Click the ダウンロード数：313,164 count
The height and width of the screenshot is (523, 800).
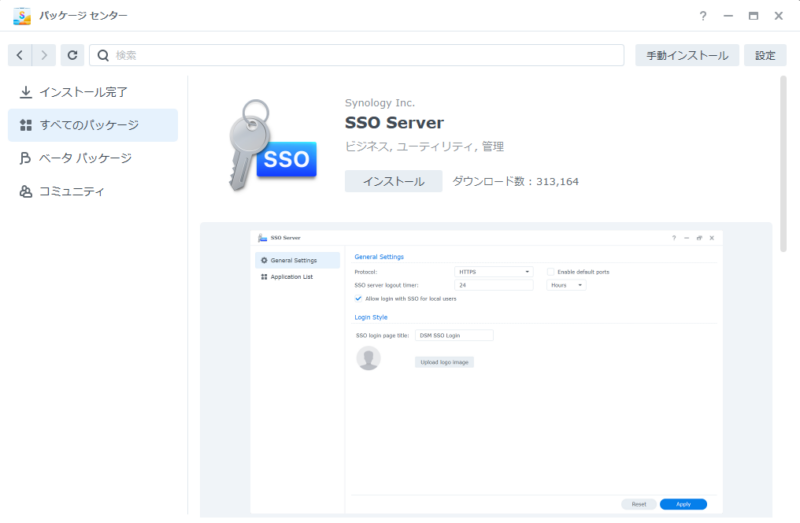coord(515,181)
